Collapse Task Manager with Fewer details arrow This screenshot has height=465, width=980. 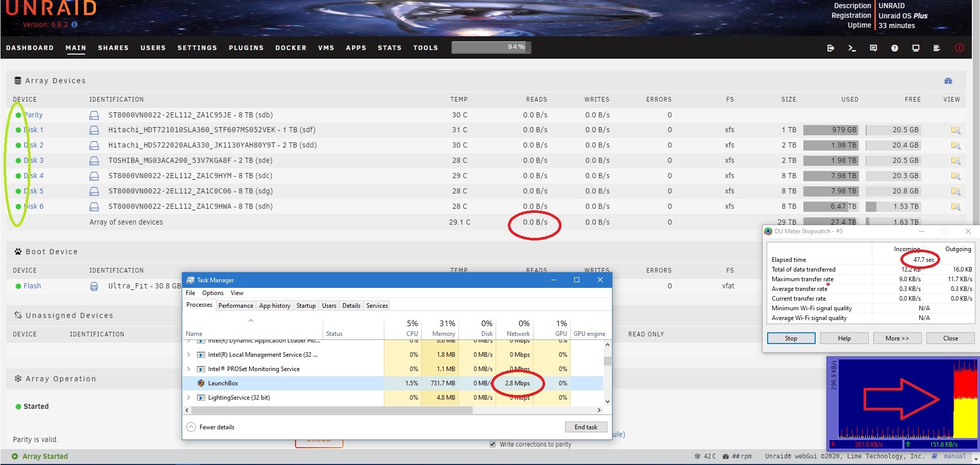[191, 427]
